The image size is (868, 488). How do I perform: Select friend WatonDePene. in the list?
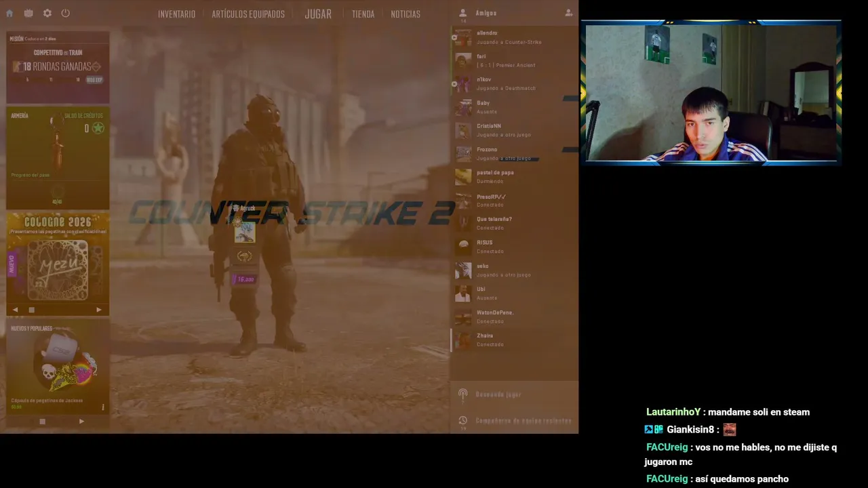click(514, 317)
